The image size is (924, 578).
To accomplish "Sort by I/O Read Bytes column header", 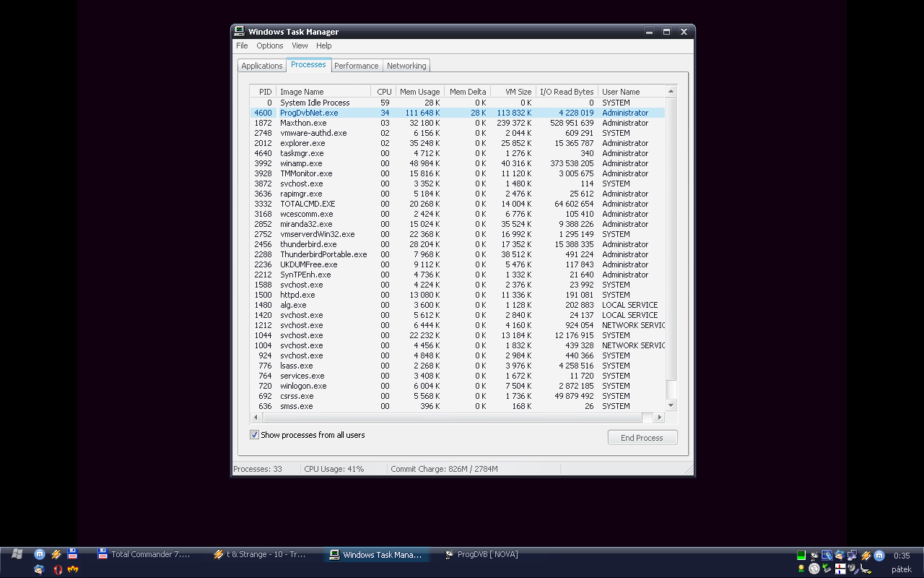I will point(567,92).
